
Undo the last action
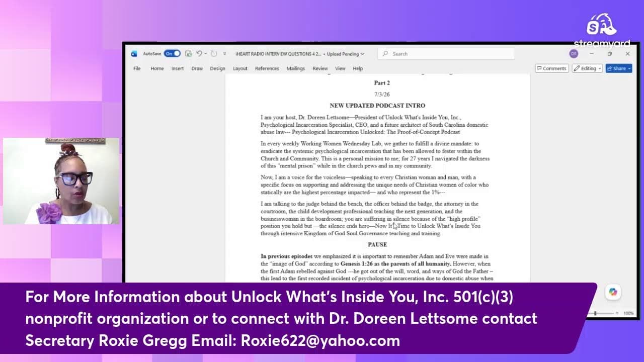tap(199, 54)
